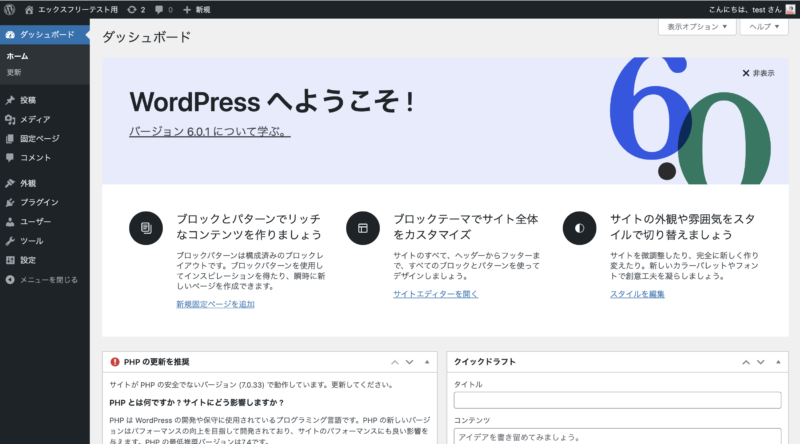The height and width of the screenshot is (444, 800).
Task: Open 外観 menu label
Action: click(28, 183)
